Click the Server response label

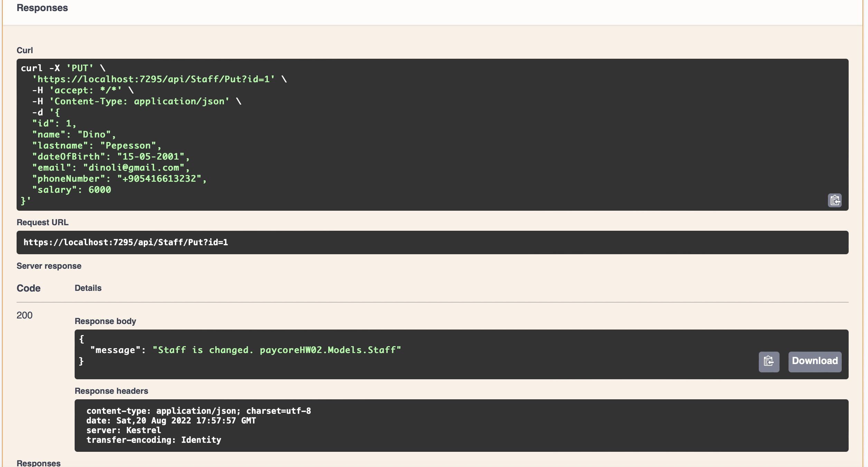(49, 266)
